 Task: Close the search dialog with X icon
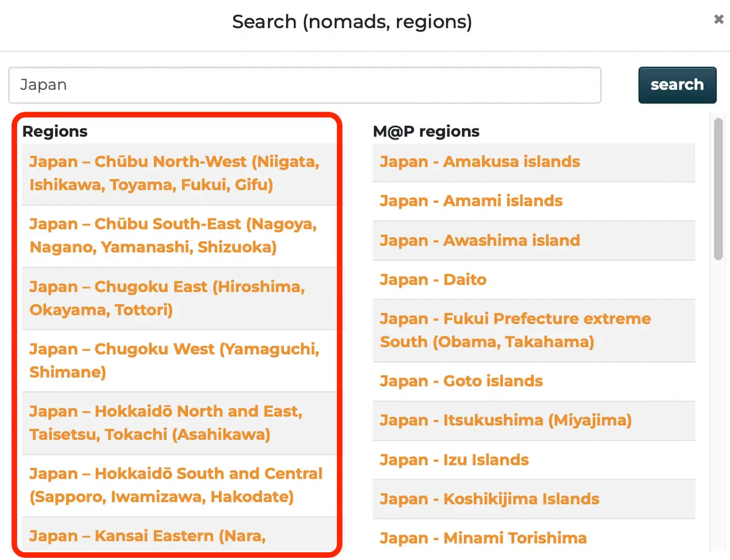pos(718,20)
